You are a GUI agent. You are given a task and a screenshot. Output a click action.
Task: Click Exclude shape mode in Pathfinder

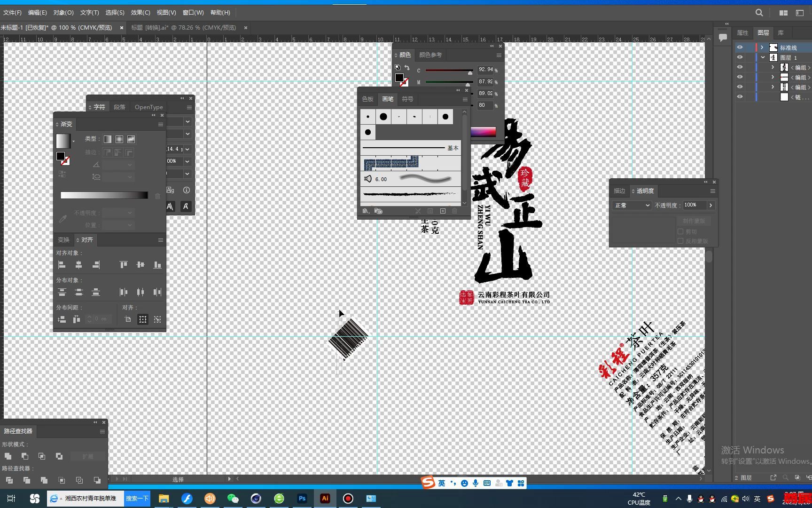pyautogui.click(x=59, y=456)
